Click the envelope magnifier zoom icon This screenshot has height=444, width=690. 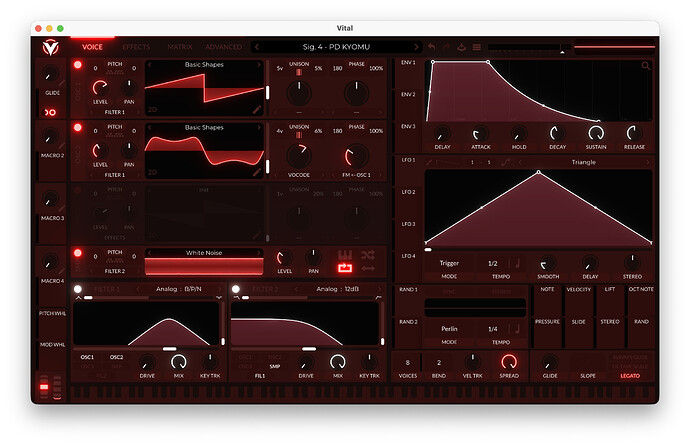[x=646, y=66]
